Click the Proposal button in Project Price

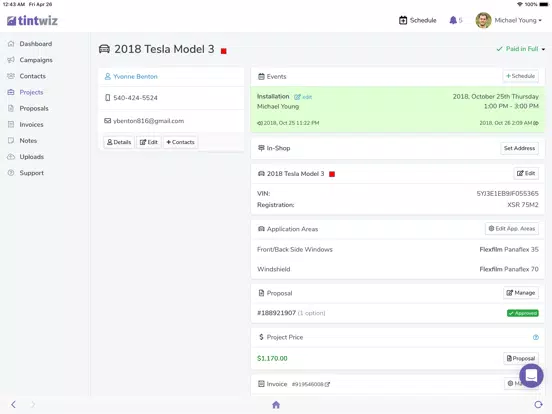tap(521, 358)
